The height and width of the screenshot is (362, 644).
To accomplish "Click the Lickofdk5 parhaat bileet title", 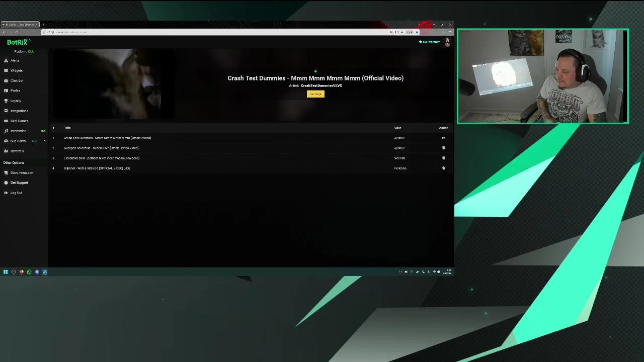I will point(102,158).
